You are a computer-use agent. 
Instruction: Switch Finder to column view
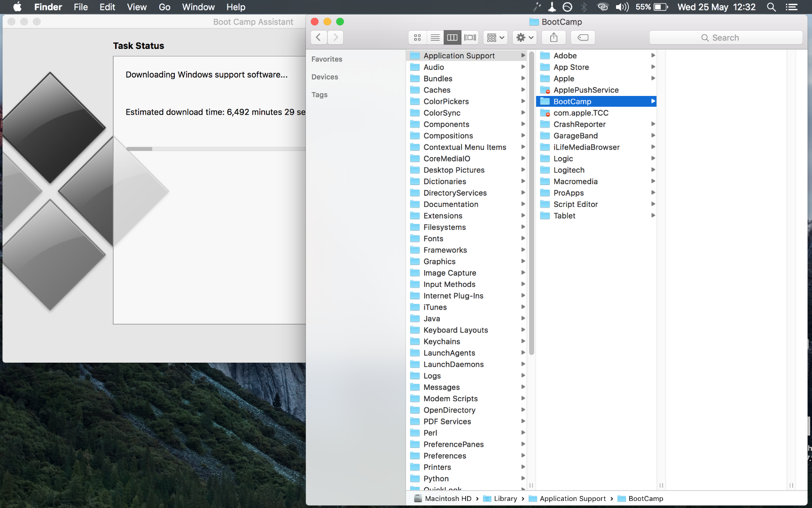point(453,38)
